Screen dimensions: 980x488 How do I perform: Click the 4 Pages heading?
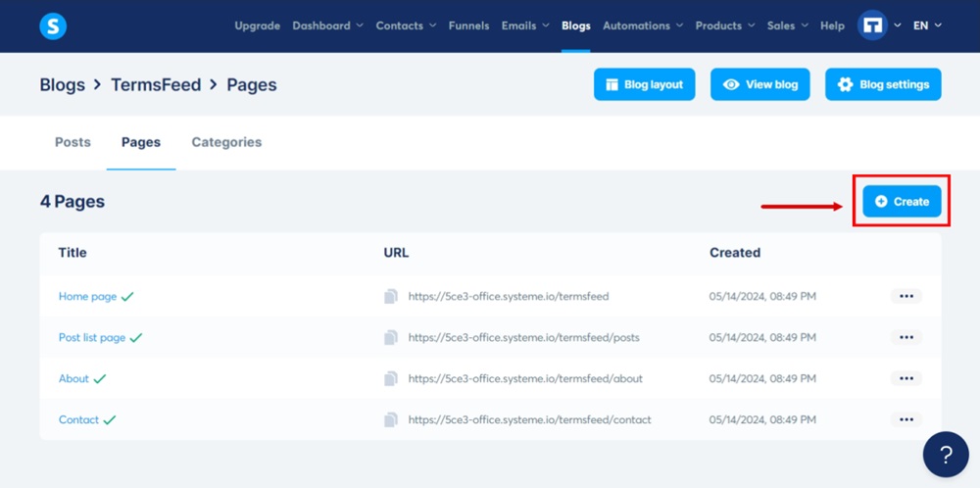pos(73,202)
